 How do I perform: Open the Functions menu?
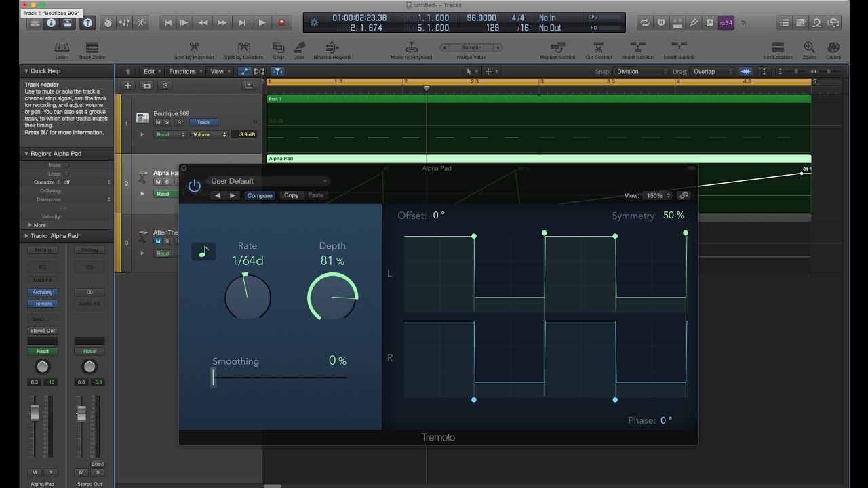click(185, 71)
